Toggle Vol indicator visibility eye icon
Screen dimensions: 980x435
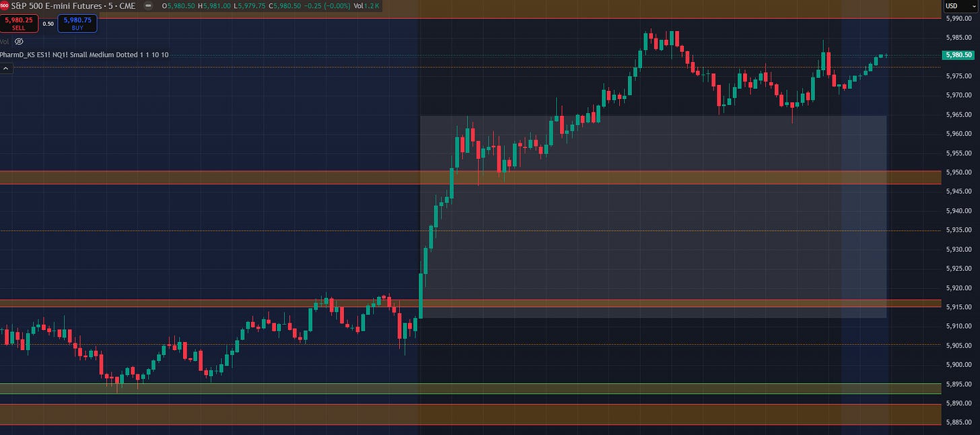coord(19,41)
